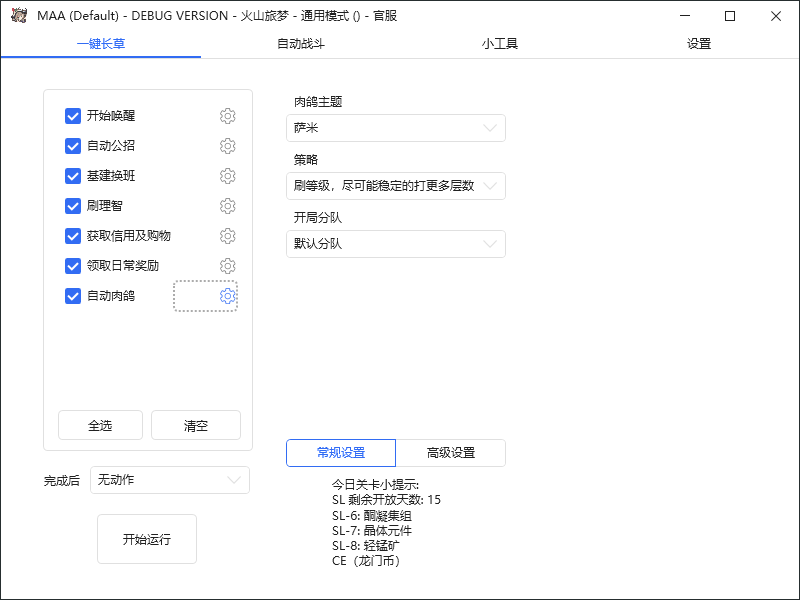This screenshot has width=800, height=600.
Task: Open settings gear for 获取信用及购物
Action: [x=227, y=236]
